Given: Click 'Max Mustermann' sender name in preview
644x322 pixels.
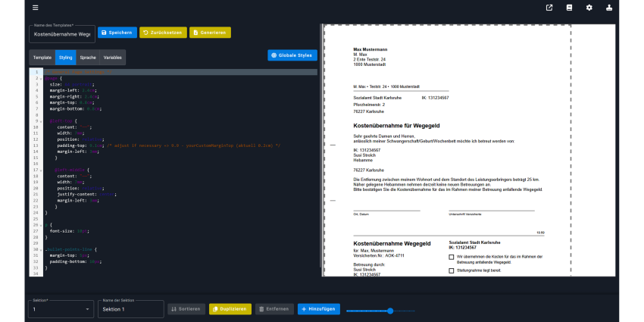Looking at the screenshot, I should pos(370,49).
